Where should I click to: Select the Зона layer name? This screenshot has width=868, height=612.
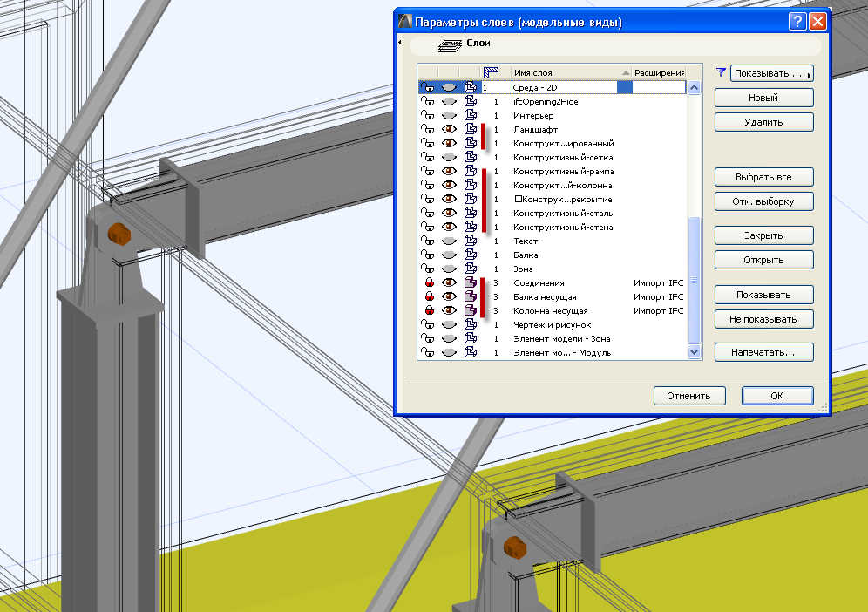point(523,269)
